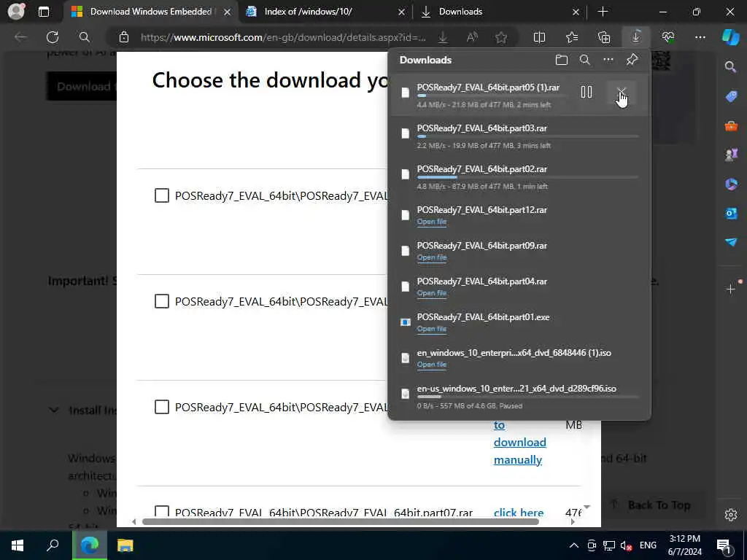Close the Index of /windows/10/ tab

(402, 12)
